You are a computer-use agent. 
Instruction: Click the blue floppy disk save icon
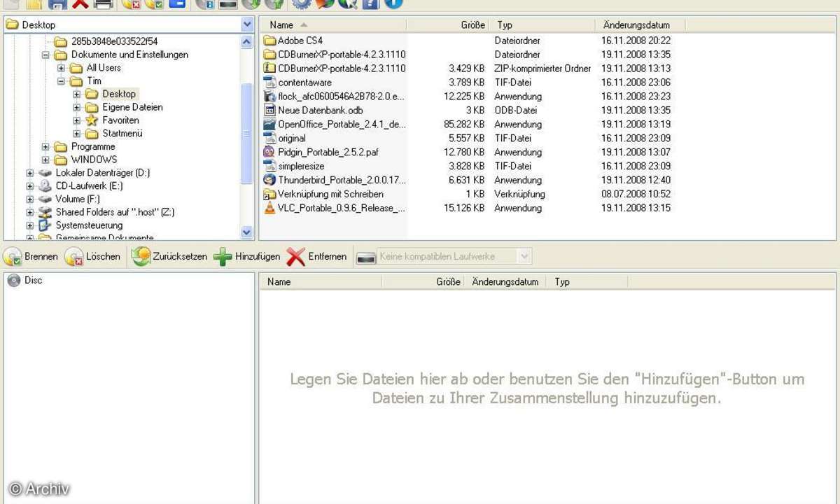[57, 3]
